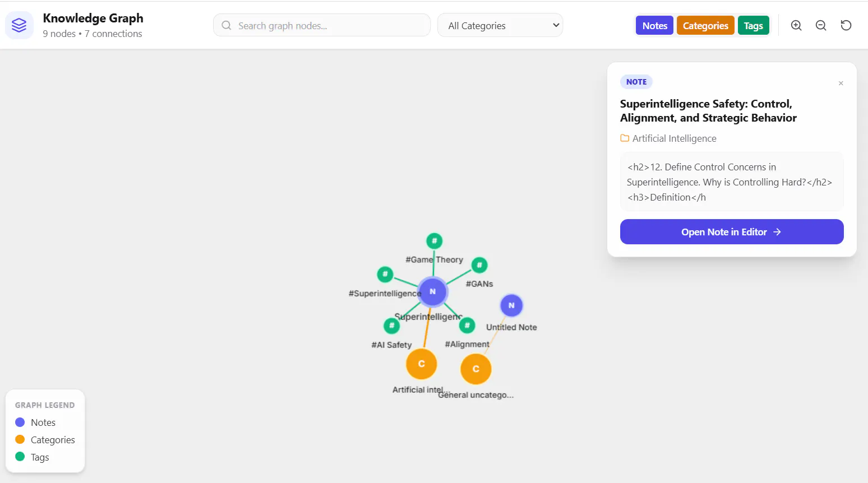Click the NOTE badge in panel

tap(636, 82)
